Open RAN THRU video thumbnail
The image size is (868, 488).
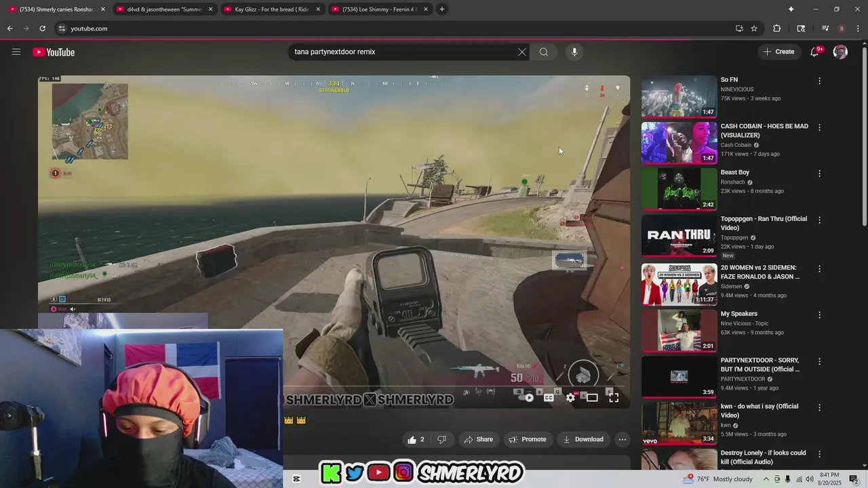click(x=679, y=235)
